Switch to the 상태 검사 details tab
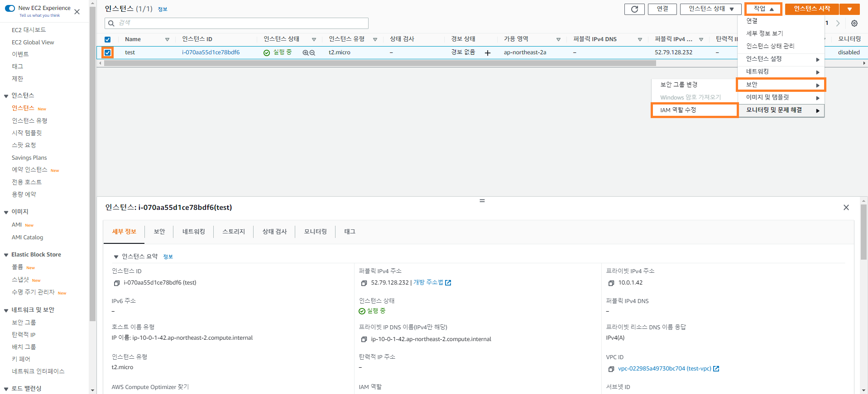The width and height of the screenshot is (868, 394). (x=275, y=232)
